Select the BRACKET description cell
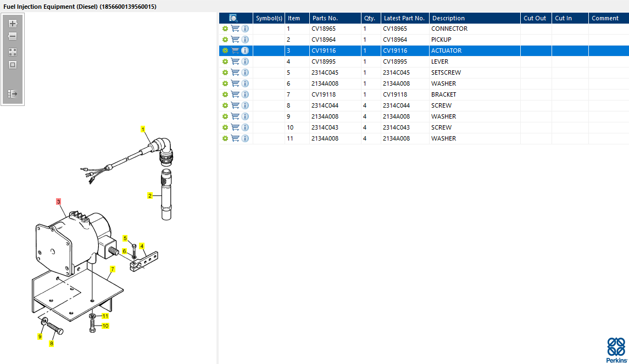Screen dimensions: 629x364 pos(475,94)
